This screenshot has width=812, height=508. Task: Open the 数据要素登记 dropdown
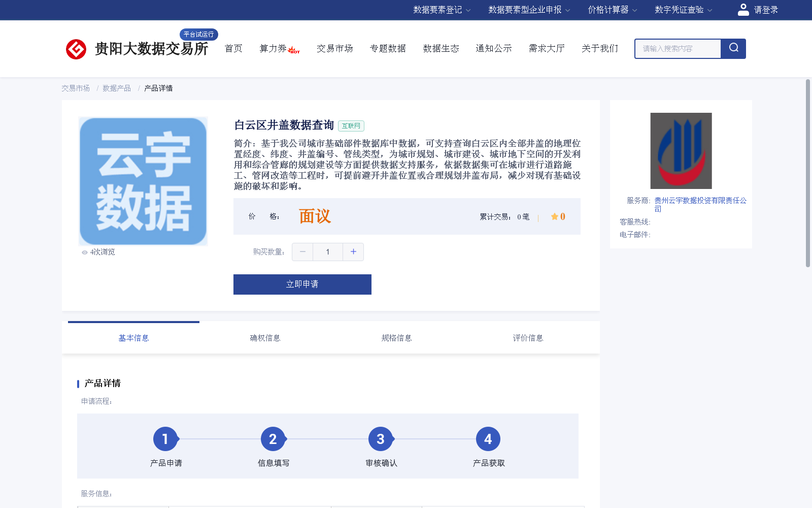point(442,10)
